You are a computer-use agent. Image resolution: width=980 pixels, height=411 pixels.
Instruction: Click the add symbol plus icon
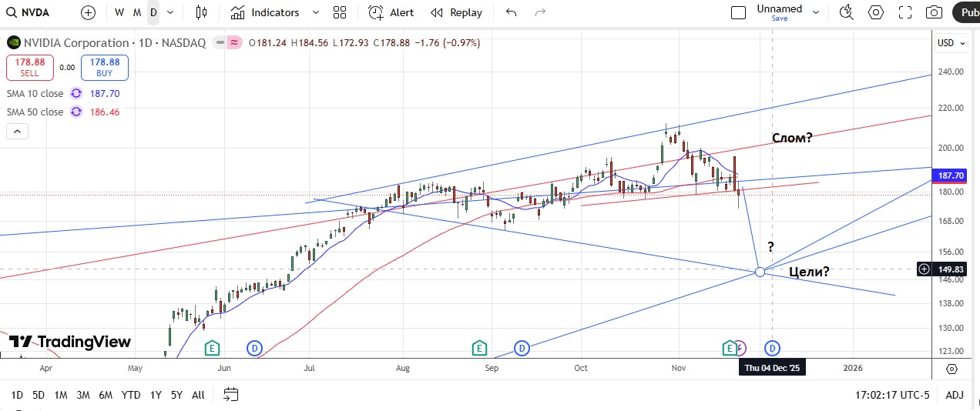(x=89, y=12)
